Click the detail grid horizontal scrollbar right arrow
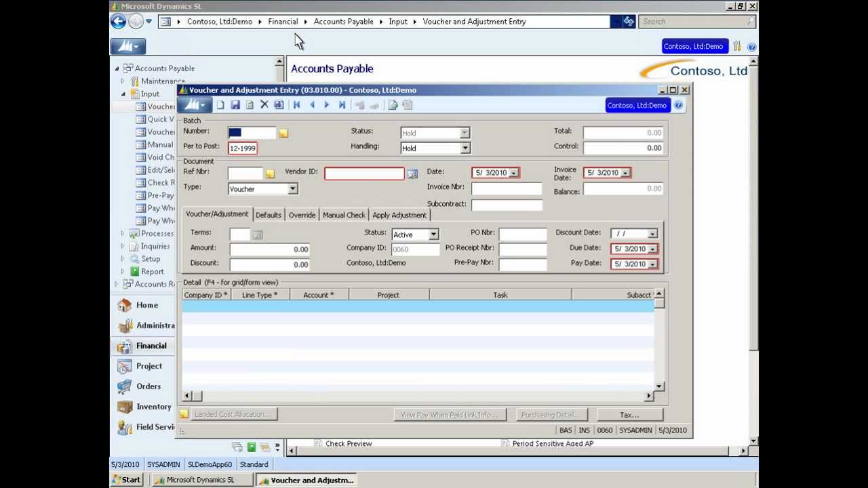This screenshot has width=868, height=488. (x=648, y=396)
